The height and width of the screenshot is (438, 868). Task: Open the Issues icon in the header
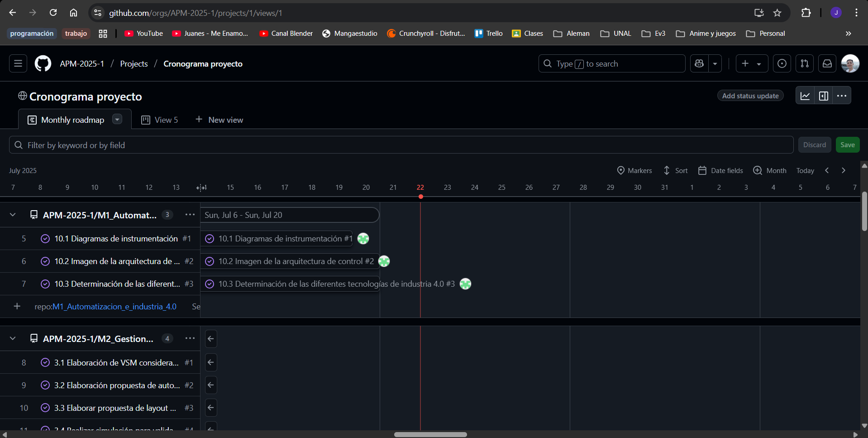(x=782, y=64)
